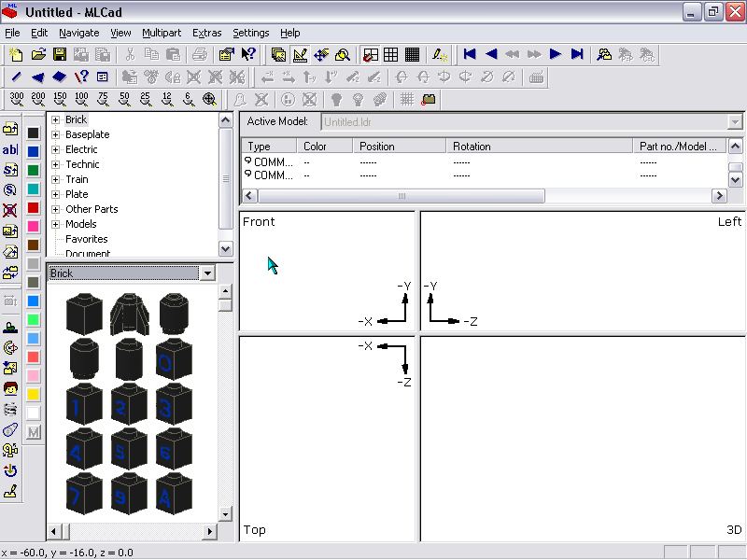747x560 pixels.
Task: Click the Position column header
Action: [x=400, y=147]
